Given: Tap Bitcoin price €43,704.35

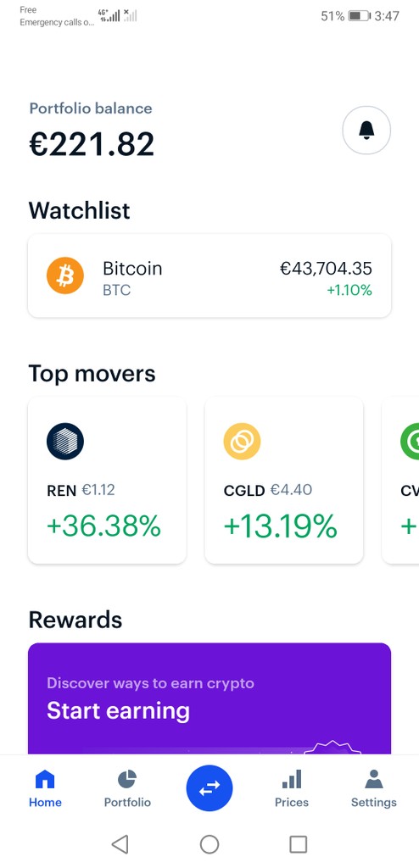Looking at the screenshot, I should [x=326, y=269].
